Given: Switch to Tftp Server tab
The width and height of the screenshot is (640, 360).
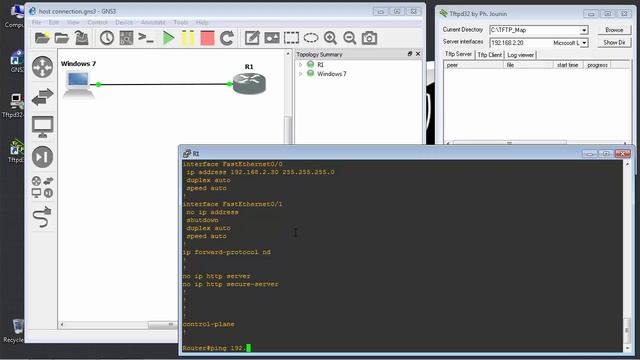Looking at the screenshot, I should [x=458, y=54].
